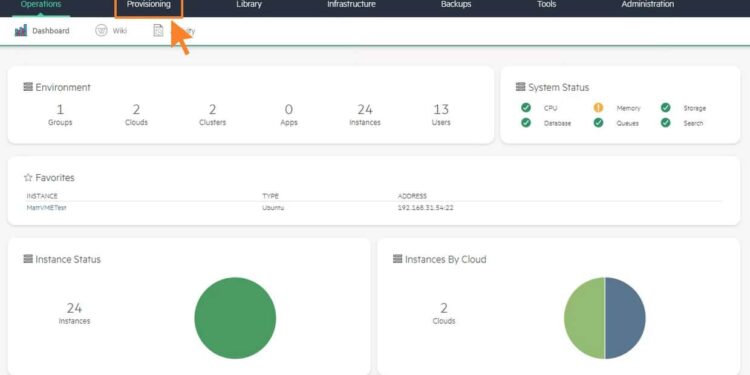Click the Queues status label
The width and height of the screenshot is (750, 375).
(627, 123)
